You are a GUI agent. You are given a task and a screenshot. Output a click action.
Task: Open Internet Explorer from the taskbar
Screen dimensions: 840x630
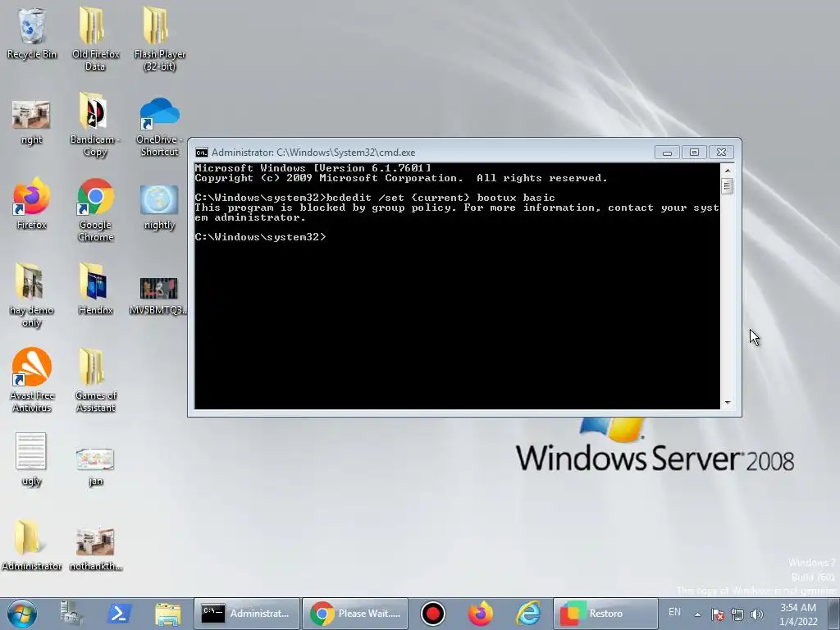click(528, 614)
